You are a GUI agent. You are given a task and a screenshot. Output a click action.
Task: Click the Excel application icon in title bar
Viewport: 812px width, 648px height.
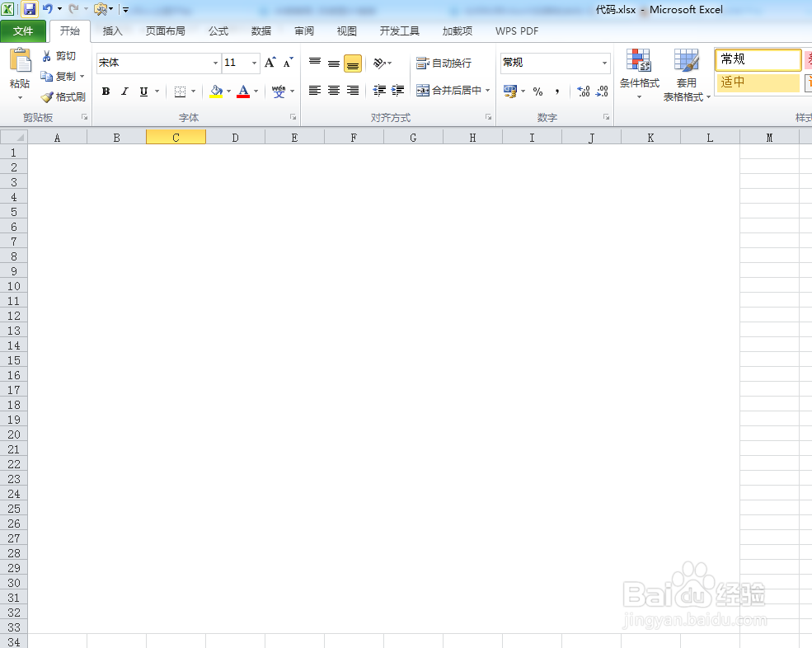(7, 9)
